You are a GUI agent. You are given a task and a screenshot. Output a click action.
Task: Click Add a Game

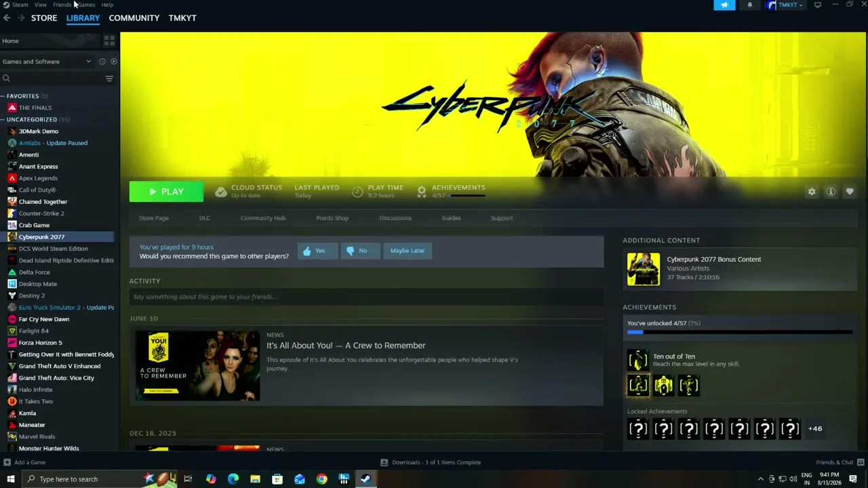[24, 462]
